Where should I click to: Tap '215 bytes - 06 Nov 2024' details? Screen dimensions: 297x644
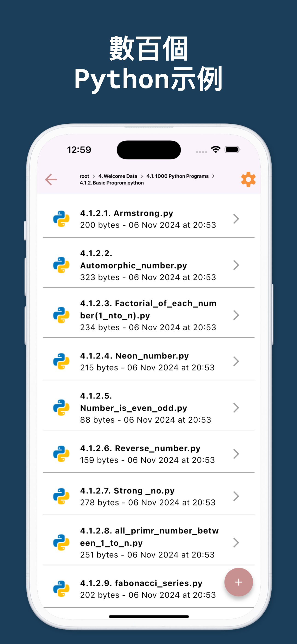click(x=147, y=368)
